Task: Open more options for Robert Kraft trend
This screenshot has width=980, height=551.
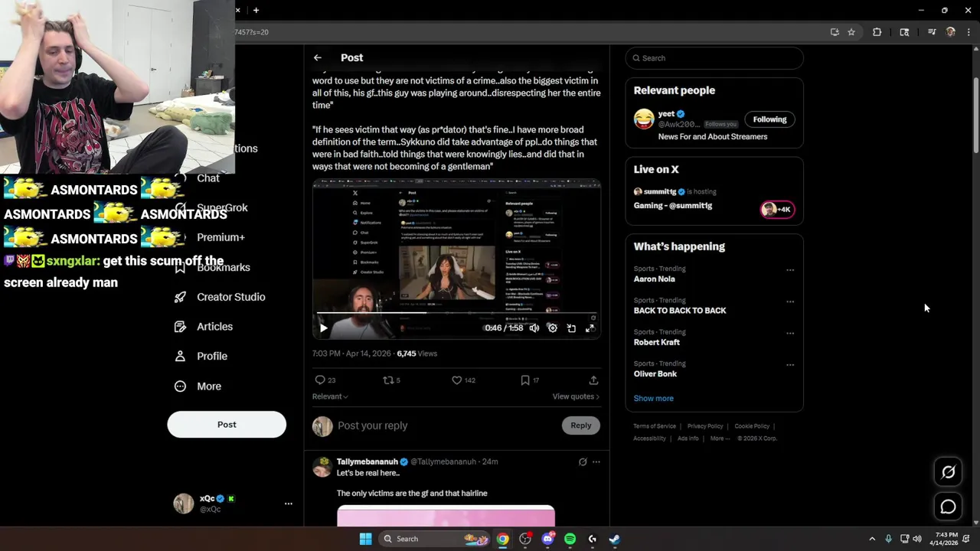Action: click(790, 333)
